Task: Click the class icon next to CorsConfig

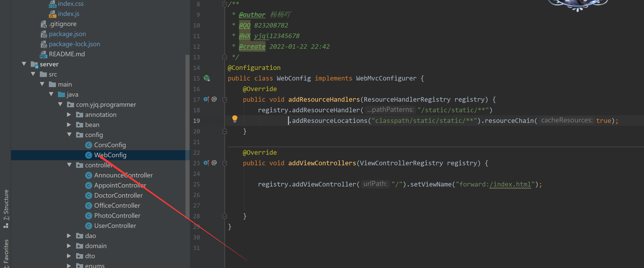Action: click(x=89, y=145)
